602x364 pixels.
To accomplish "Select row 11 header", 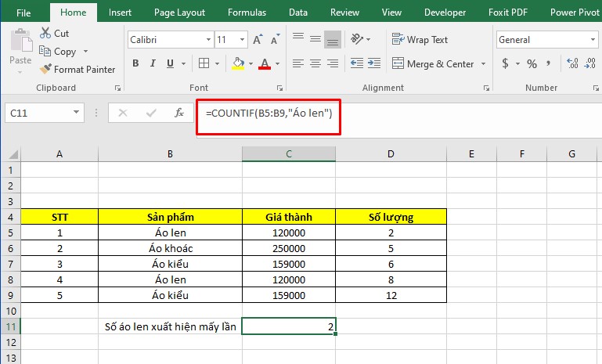I will 10,326.
